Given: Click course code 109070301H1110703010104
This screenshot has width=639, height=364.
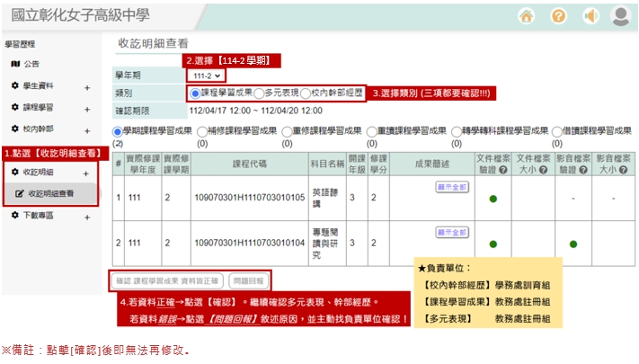Looking at the screenshot, I should point(250,243).
